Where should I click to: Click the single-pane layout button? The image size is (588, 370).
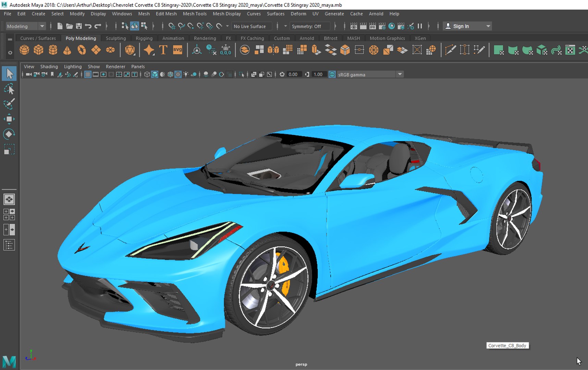(9, 199)
